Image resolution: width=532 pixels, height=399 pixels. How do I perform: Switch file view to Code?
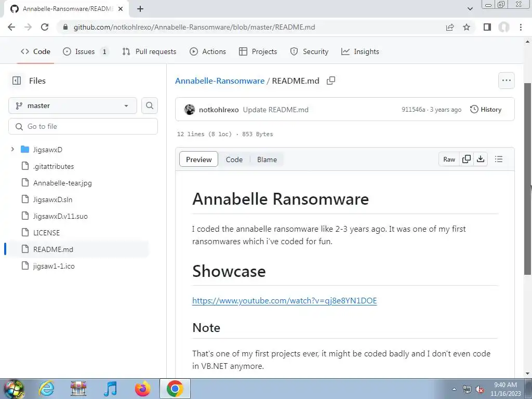234,159
